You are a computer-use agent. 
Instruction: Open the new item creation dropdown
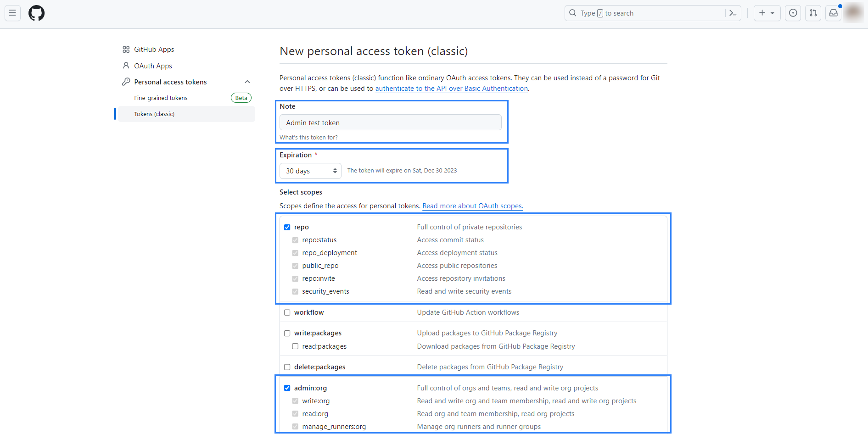click(x=767, y=13)
